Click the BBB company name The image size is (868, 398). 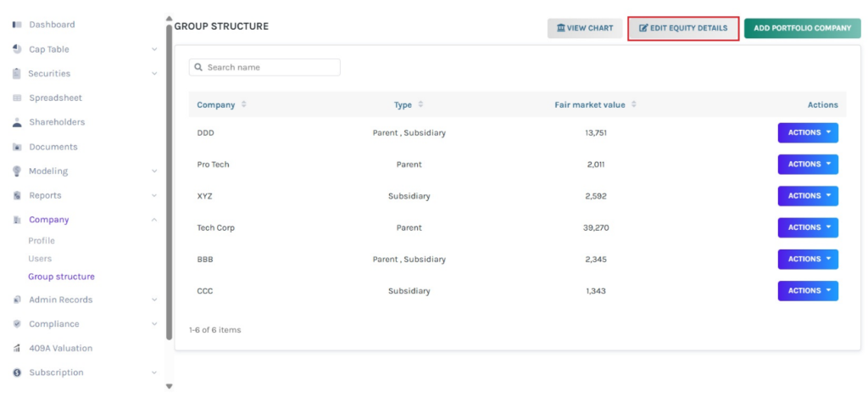(205, 260)
